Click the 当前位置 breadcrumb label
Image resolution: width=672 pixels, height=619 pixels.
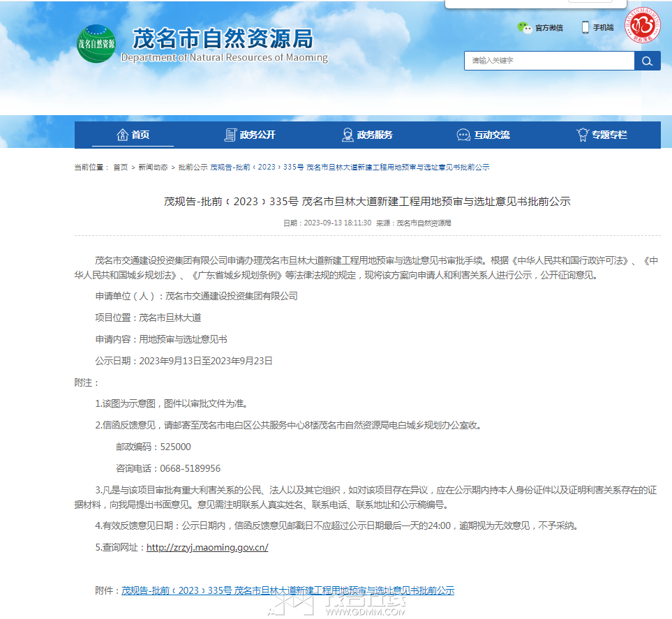[91, 167]
